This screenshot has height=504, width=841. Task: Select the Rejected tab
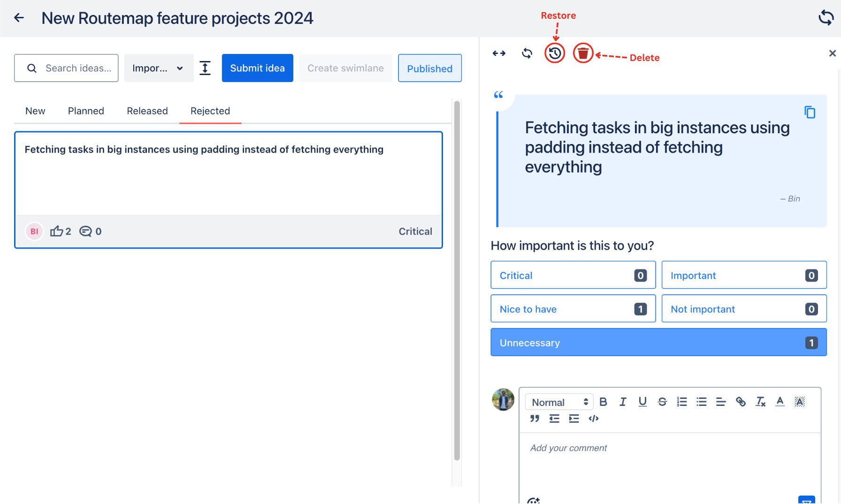210,111
